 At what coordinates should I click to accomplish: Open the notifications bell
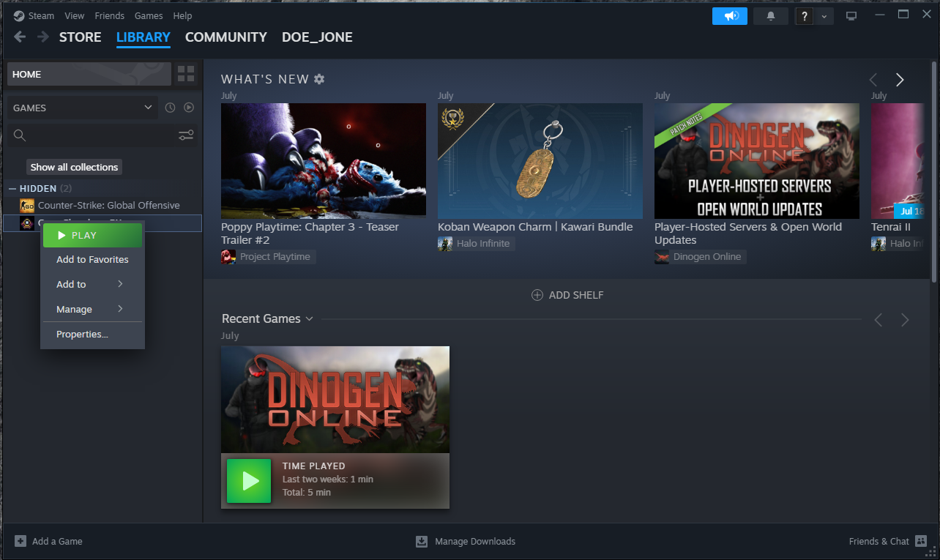(x=770, y=15)
